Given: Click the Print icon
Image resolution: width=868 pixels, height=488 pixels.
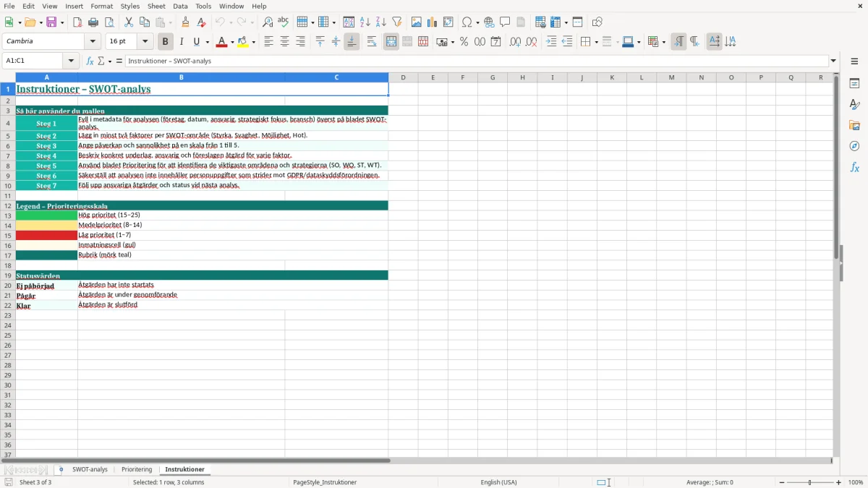Looking at the screenshot, I should (x=93, y=22).
